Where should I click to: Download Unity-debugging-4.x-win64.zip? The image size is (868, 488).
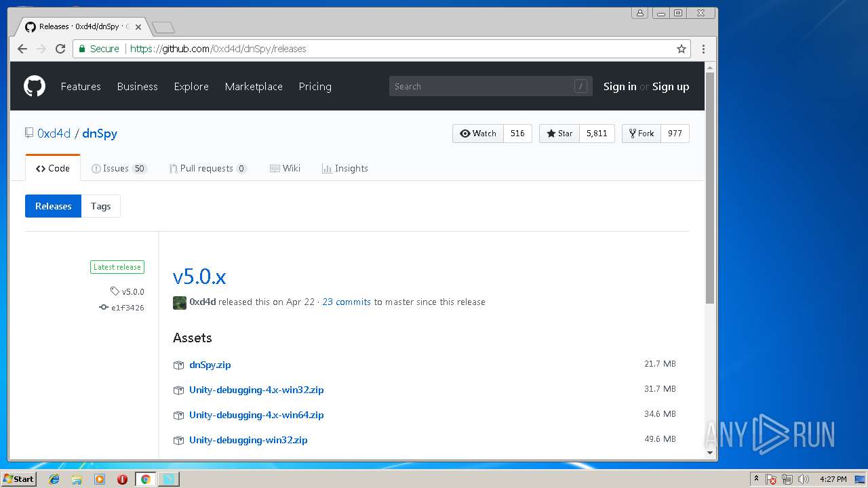256,415
